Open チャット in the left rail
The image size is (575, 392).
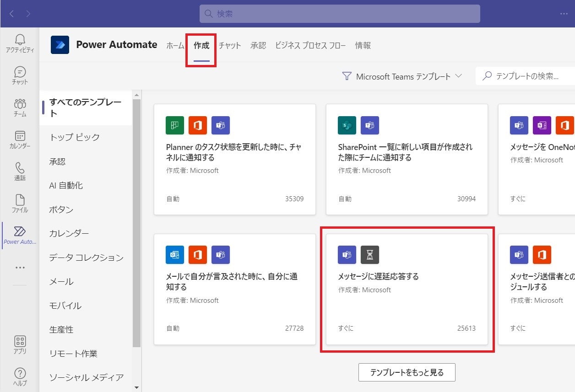[20, 75]
